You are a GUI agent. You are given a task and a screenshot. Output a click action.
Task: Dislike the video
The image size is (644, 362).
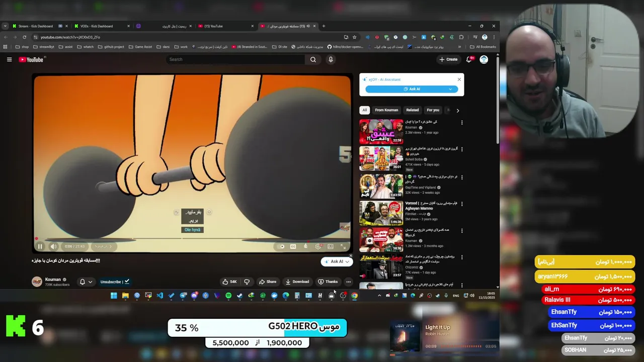tap(247, 282)
